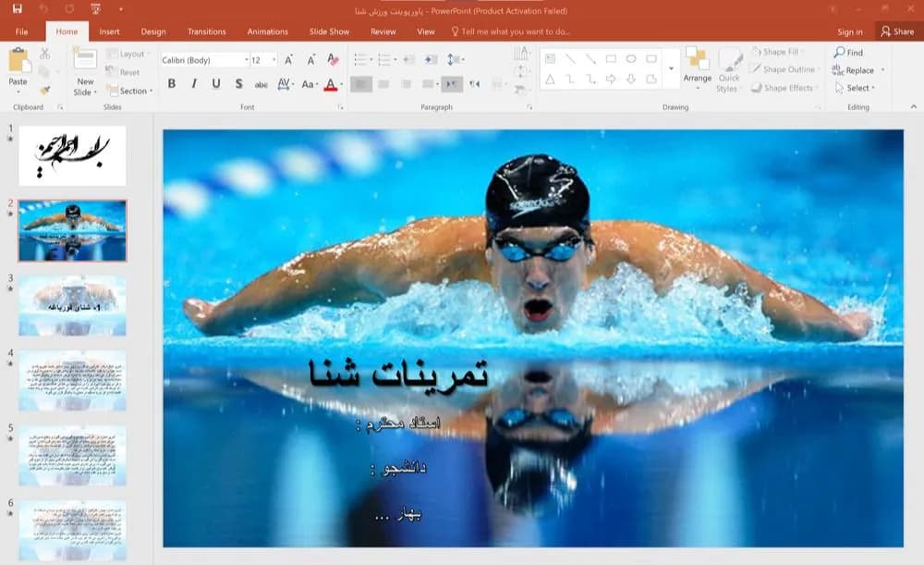Toggle center alignment paragraph button
This screenshot has height=565, width=924.
pos(383,84)
